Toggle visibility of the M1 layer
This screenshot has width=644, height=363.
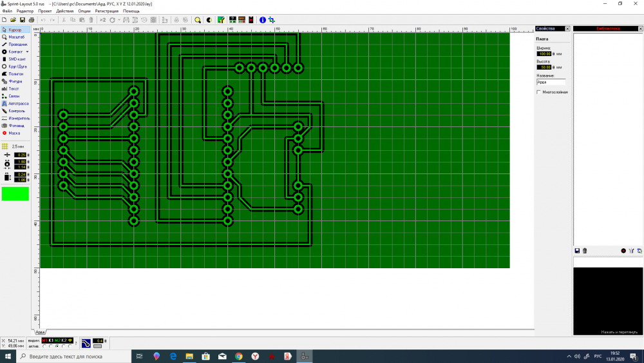pos(45,340)
